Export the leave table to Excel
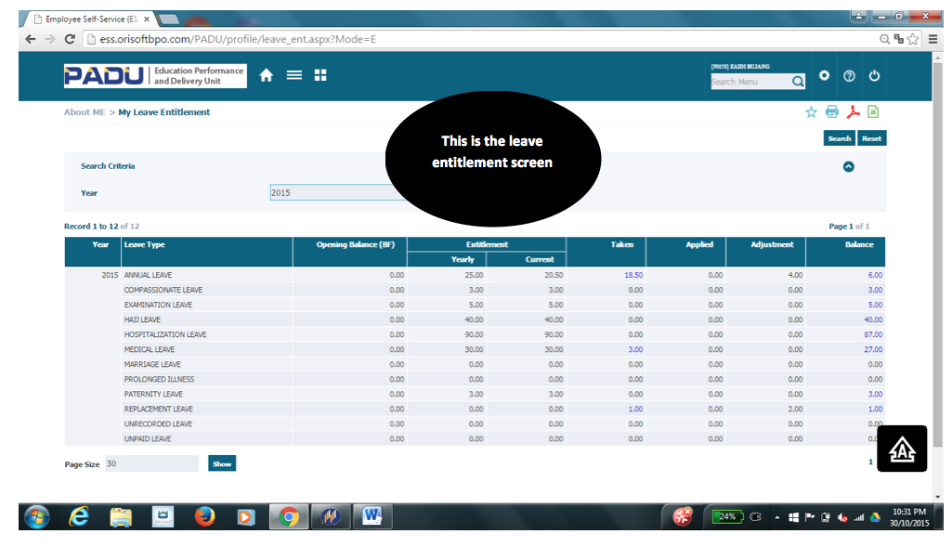 tap(871, 111)
